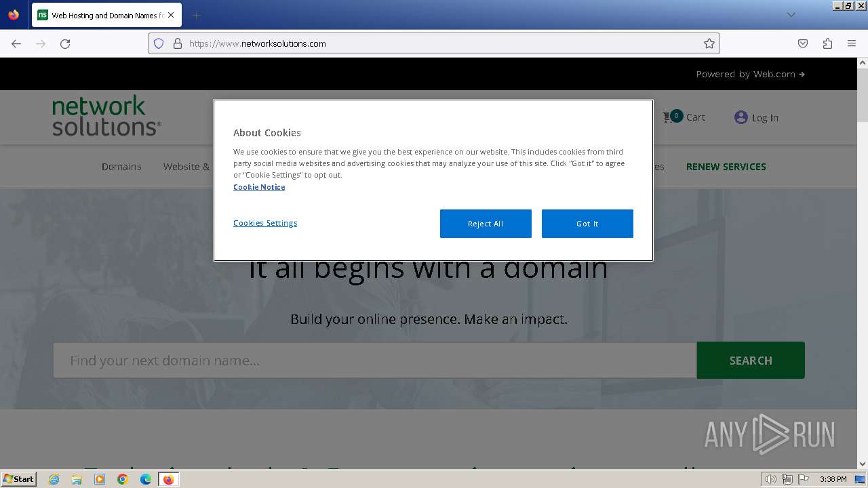Click the Got It button
Image resolution: width=868 pixels, height=488 pixels.
(x=587, y=224)
